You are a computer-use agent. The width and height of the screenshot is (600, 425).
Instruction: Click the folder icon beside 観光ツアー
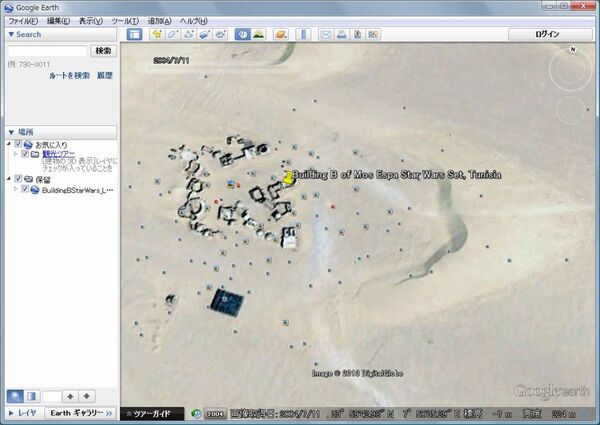[35, 154]
